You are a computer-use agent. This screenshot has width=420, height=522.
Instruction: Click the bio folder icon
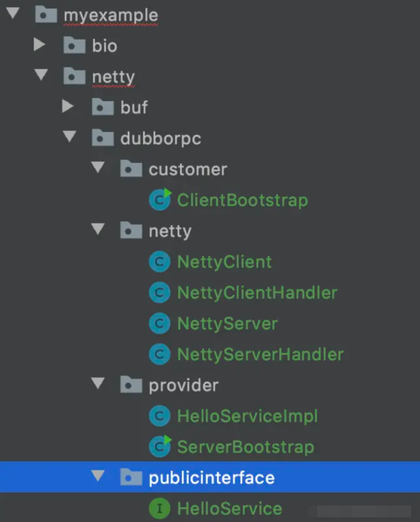[x=75, y=45]
